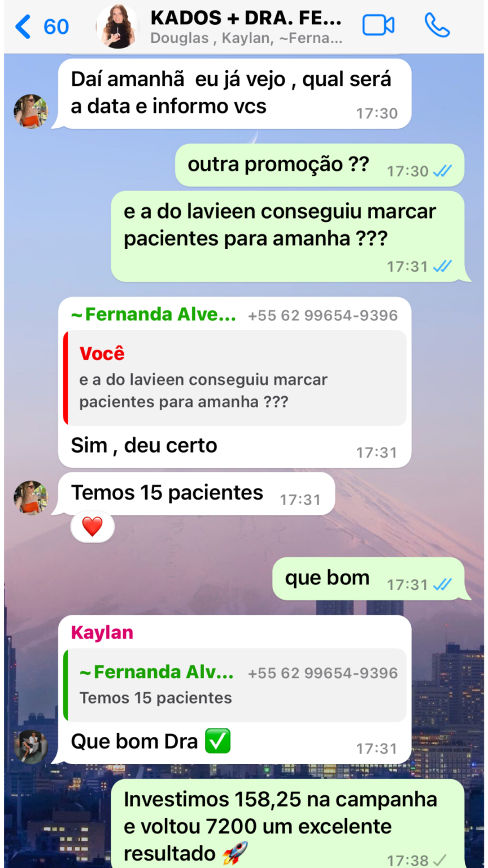Tap the sender name '~Fernanda Alve...'

154,315
